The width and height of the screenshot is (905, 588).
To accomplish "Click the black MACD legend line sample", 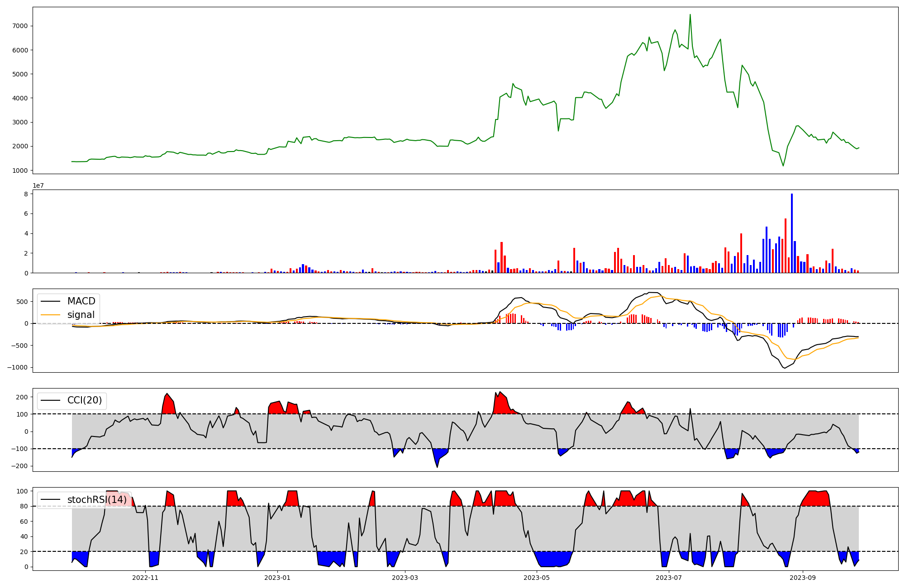I will click(x=51, y=301).
